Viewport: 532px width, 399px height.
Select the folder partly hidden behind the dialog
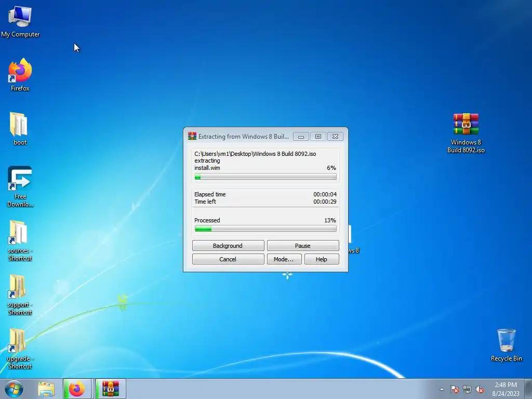coord(353,239)
